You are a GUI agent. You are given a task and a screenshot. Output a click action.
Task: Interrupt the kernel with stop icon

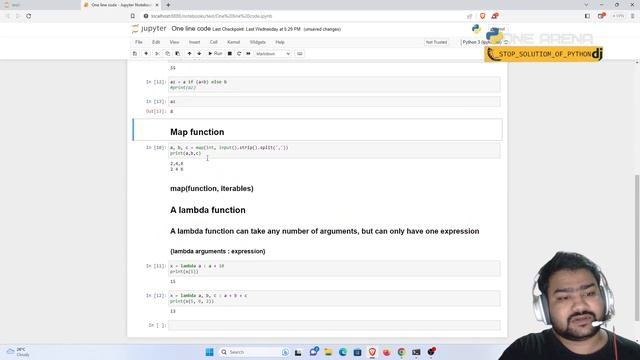click(229, 53)
